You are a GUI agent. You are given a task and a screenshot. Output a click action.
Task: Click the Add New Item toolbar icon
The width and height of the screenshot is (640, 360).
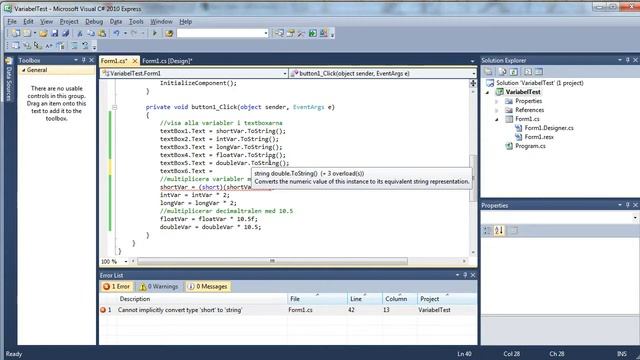pos(27,33)
